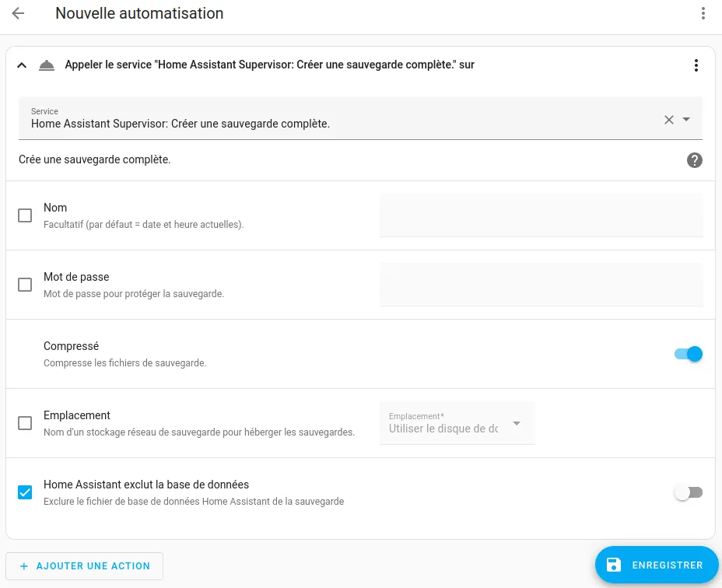Click the backup service icon in the action header
The width and height of the screenshot is (722, 588).
(x=47, y=65)
